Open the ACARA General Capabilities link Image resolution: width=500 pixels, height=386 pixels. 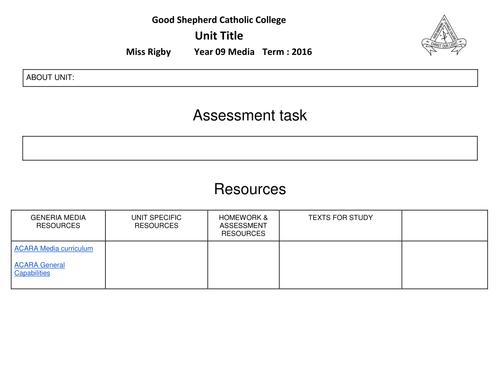(39, 269)
